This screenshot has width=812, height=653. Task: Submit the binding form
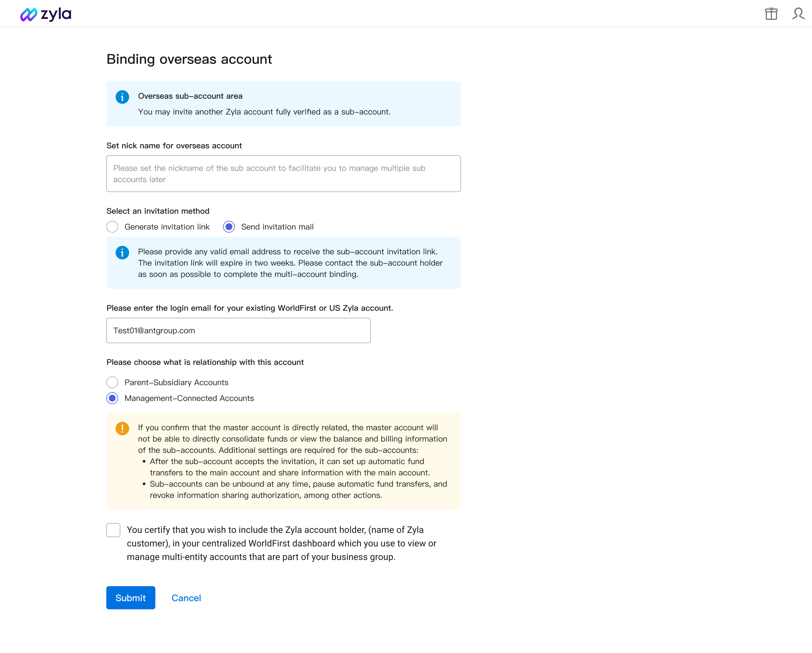131,598
